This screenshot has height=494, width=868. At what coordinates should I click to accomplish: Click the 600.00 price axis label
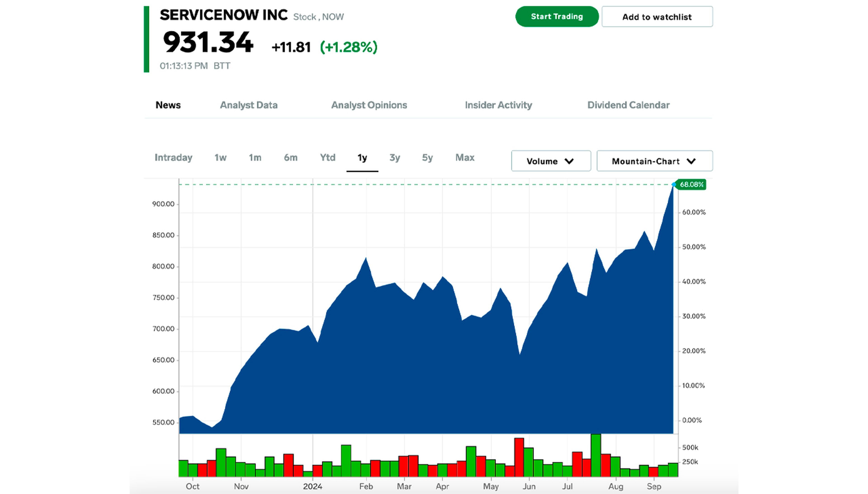pyautogui.click(x=163, y=391)
